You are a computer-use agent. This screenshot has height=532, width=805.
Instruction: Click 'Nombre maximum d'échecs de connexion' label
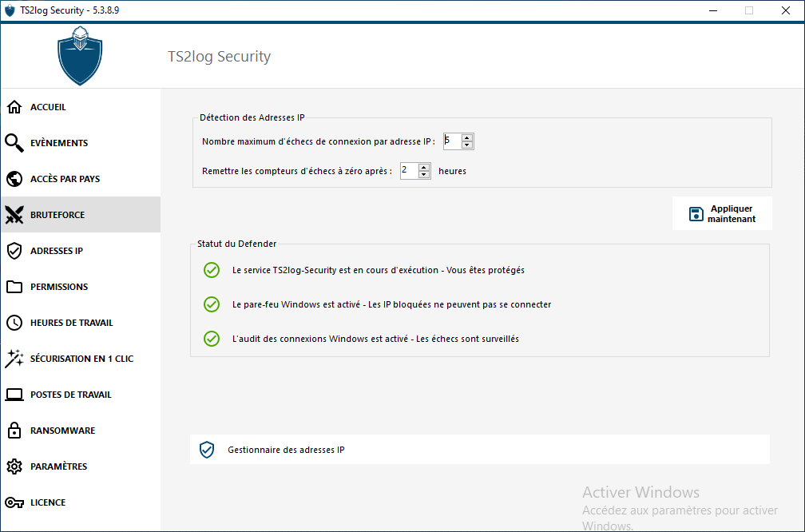point(319,141)
